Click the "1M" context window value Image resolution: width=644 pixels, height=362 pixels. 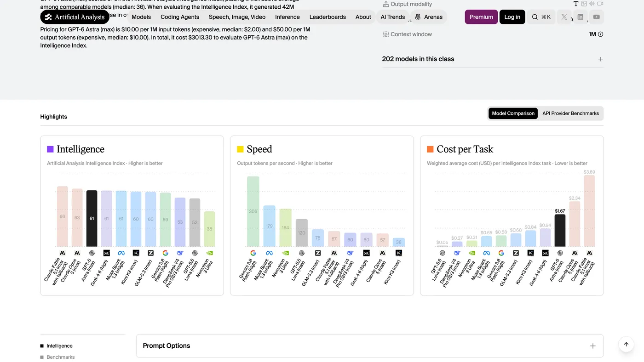coord(592,34)
